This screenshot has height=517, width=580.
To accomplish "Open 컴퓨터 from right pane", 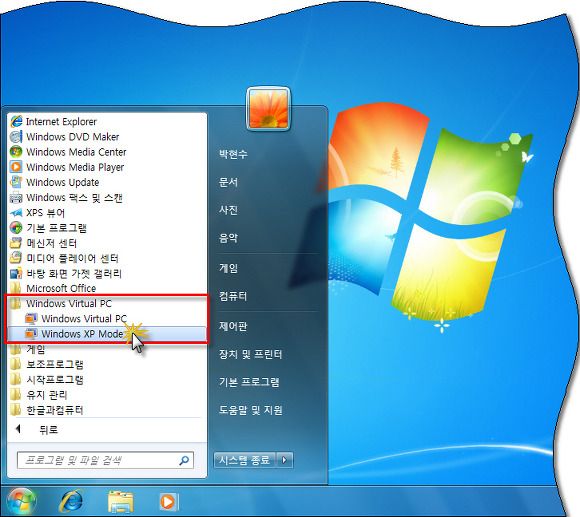I will point(233,296).
